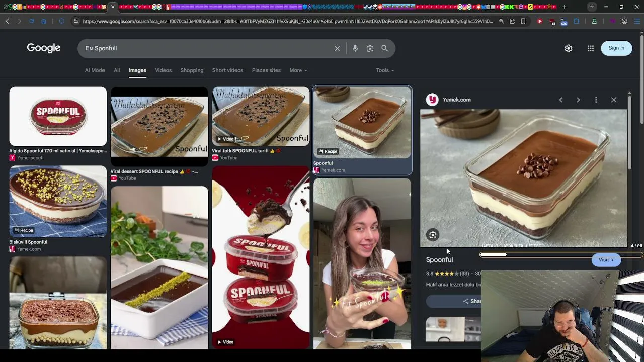Open the browser home page button

[44, 21]
